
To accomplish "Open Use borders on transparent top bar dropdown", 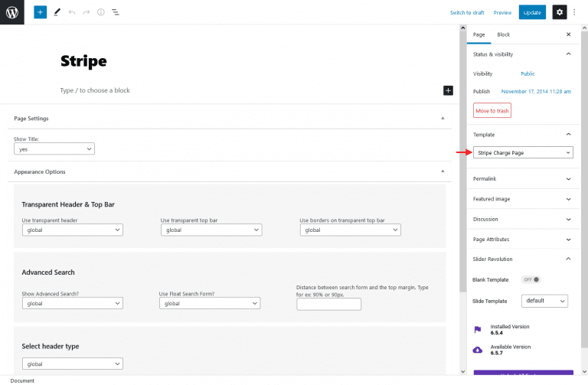I will click(350, 230).
